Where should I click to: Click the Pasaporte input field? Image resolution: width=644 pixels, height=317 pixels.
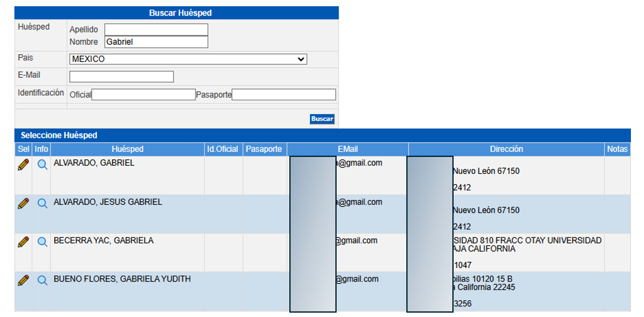click(x=284, y=95)
